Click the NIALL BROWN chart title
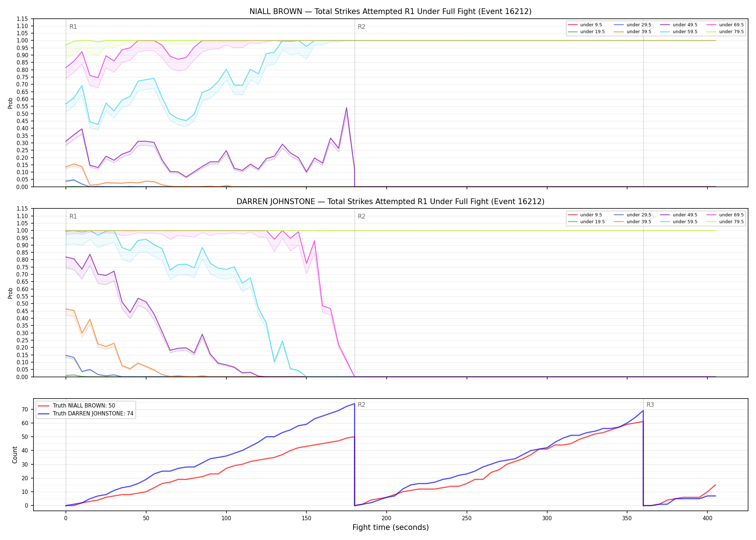The image size is (756, 540). point(390,12)
